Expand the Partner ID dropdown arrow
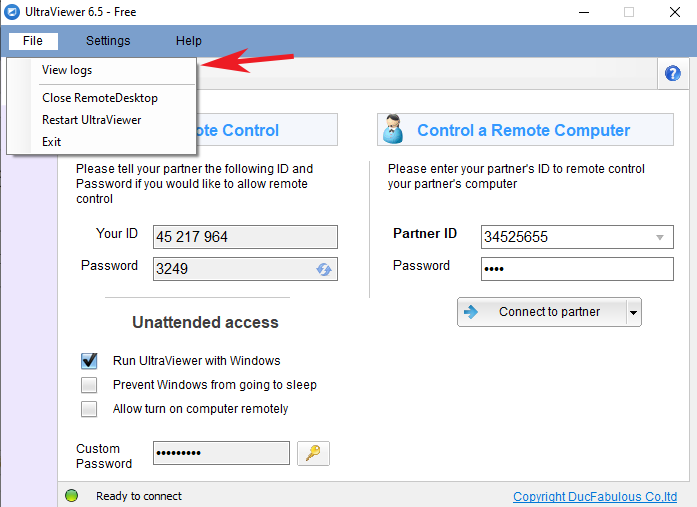The height and width of the screenshot is (507, 697). pyautogui.click(x=660, y=237)
